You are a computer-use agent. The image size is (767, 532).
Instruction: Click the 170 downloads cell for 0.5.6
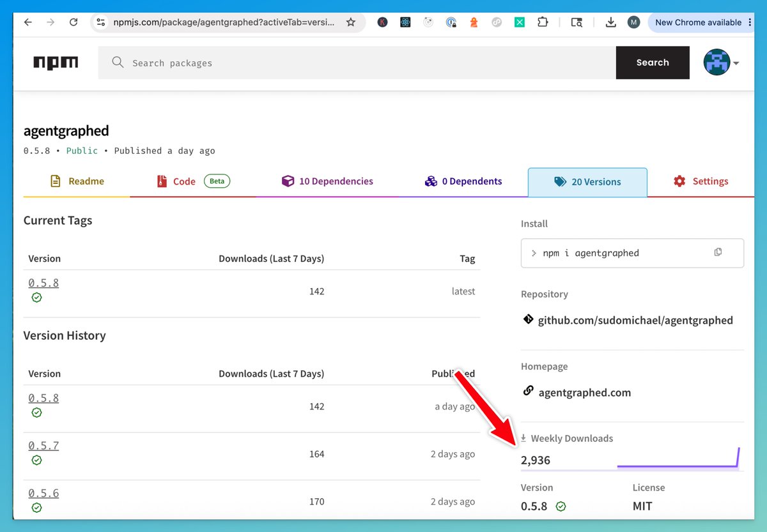point(316,502)
